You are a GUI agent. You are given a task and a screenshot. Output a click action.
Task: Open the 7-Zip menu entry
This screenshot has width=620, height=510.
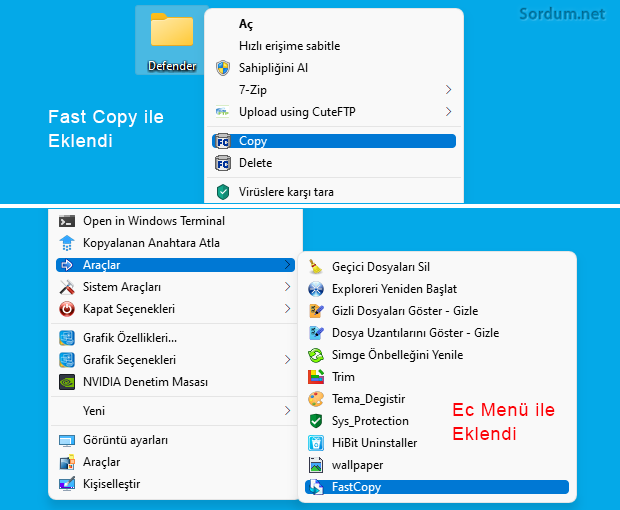pyautogui.click(x=334, y=90)
